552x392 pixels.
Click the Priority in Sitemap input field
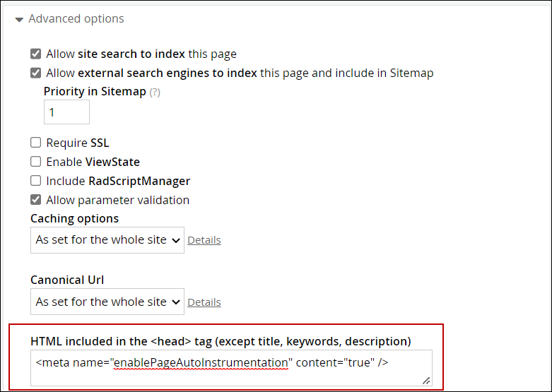point(66,112)
